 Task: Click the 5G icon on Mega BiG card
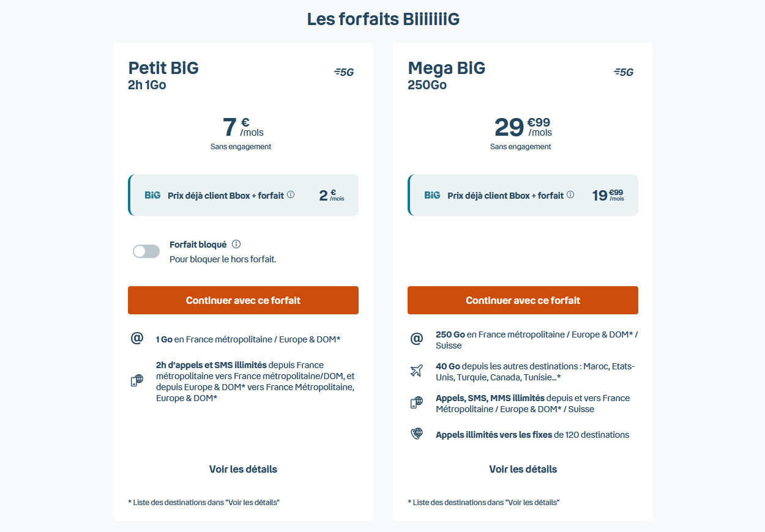tap(624, 72)
